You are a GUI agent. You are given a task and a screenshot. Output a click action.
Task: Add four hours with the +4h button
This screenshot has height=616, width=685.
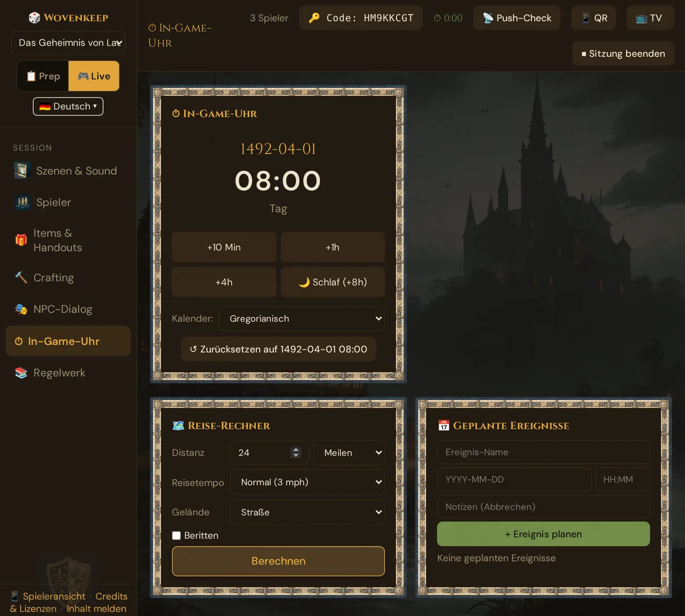tap(224, 282)
